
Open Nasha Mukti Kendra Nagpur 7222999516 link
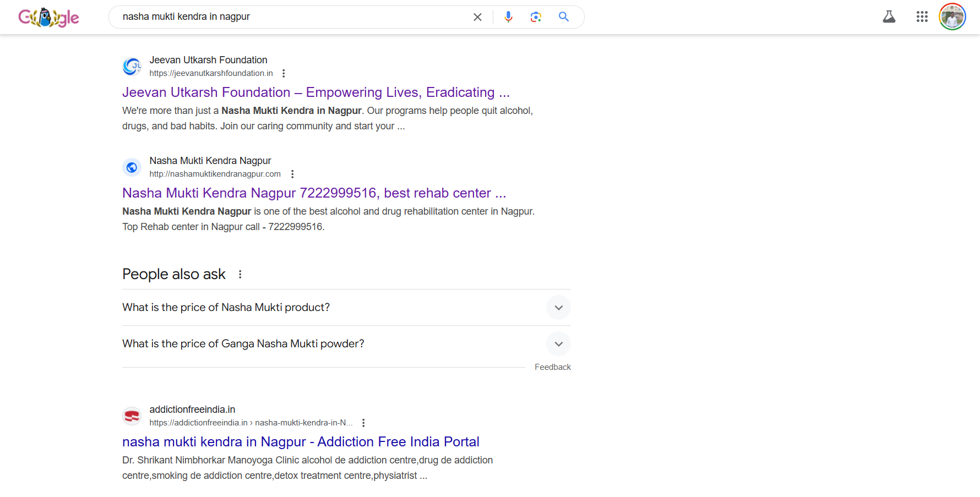314,193
